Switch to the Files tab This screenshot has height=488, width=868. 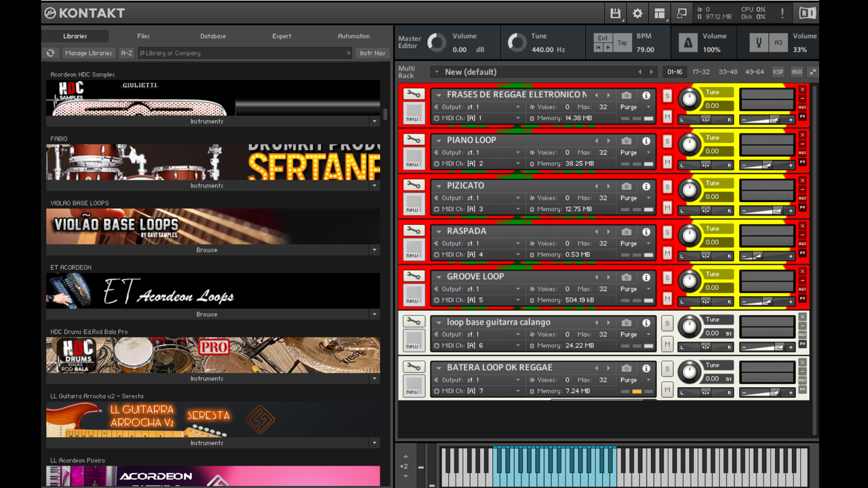click(143, 36)
